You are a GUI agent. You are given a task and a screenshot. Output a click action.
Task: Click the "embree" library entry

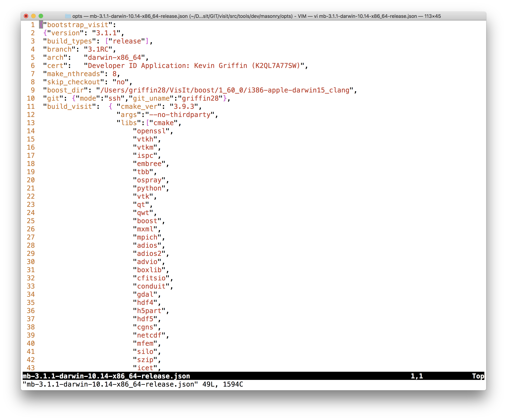tap(149, 164)
